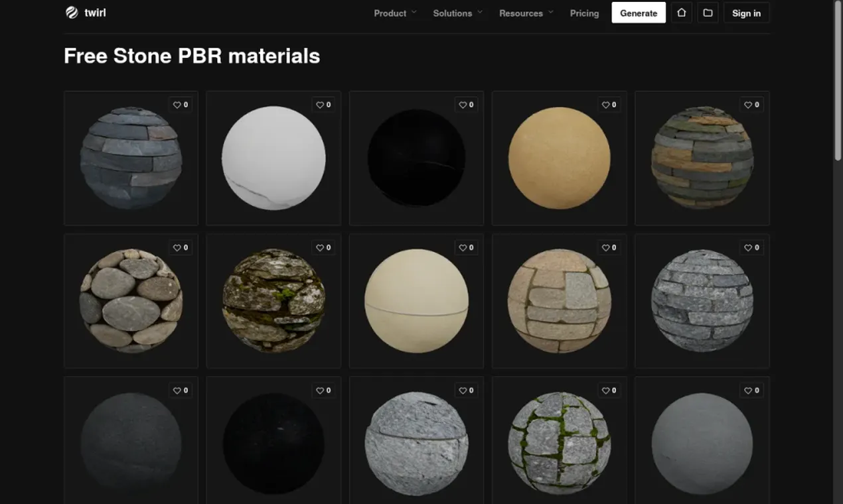Favorite the smooth grey concrete sphere
This screenshot has width=843, height=504.
tap(752, 391)
